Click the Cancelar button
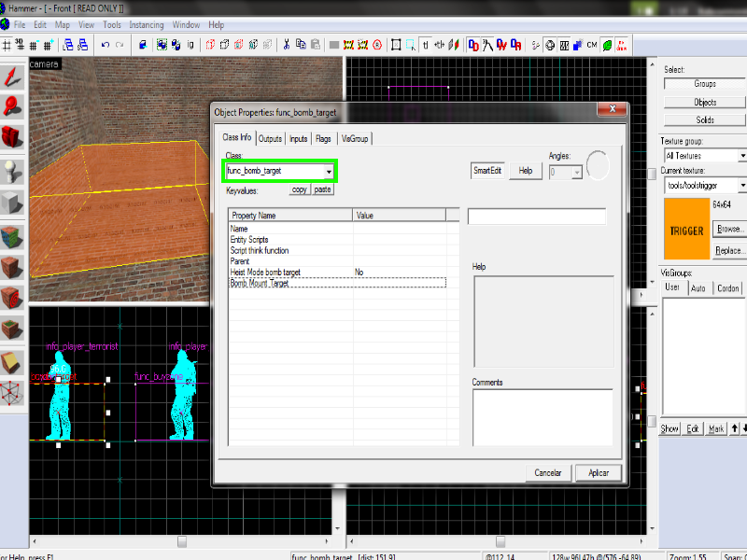Viewport: 747px width, 560px height. click(548, 473)
